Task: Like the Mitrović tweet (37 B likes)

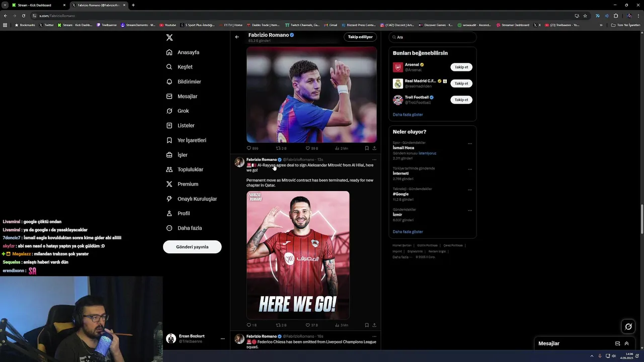Action: click(x=312, y=325)
